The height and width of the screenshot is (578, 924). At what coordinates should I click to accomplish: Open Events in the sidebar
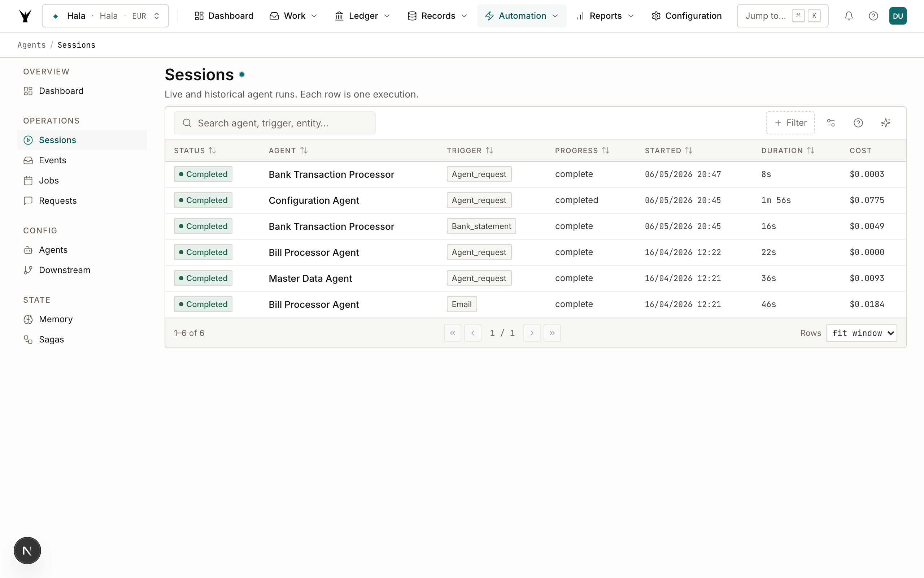click(x=82, y=160)
